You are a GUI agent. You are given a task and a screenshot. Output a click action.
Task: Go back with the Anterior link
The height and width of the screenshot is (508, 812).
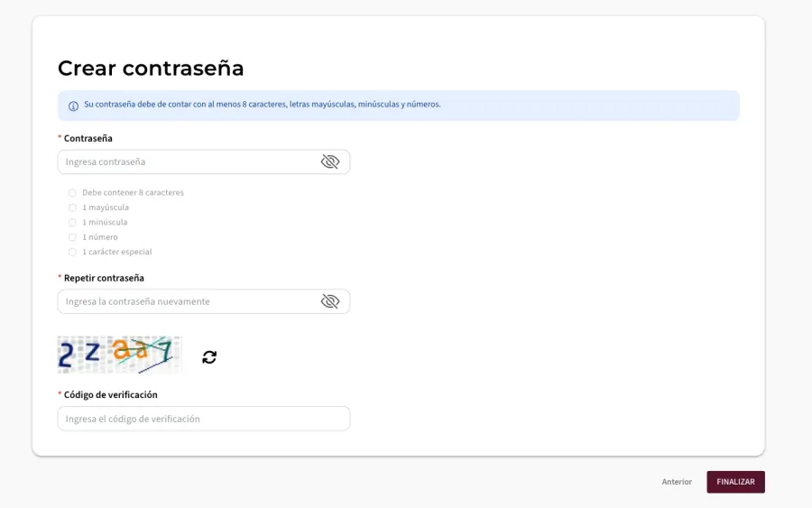pyautogui.click(x=677, y=482)
